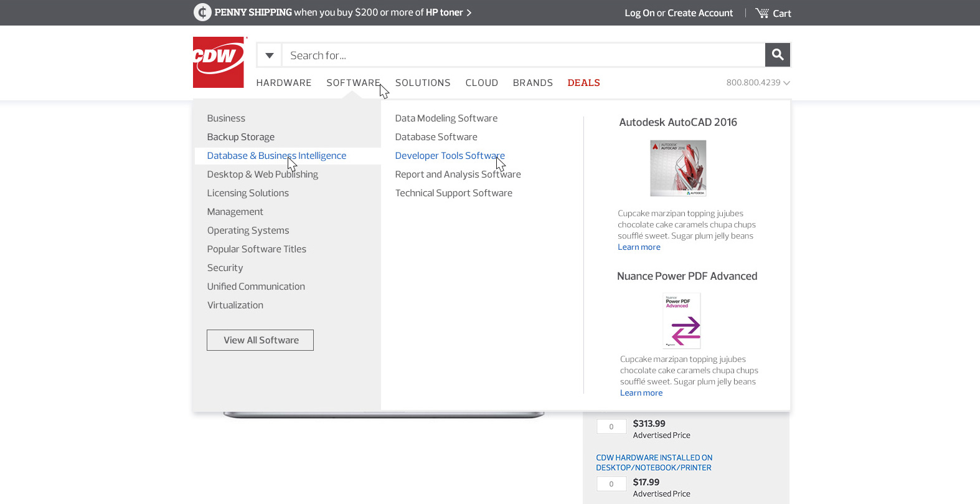The image size is (980, 504).
Task: Click the View All Software button
Action: click(x=260, y=340)
